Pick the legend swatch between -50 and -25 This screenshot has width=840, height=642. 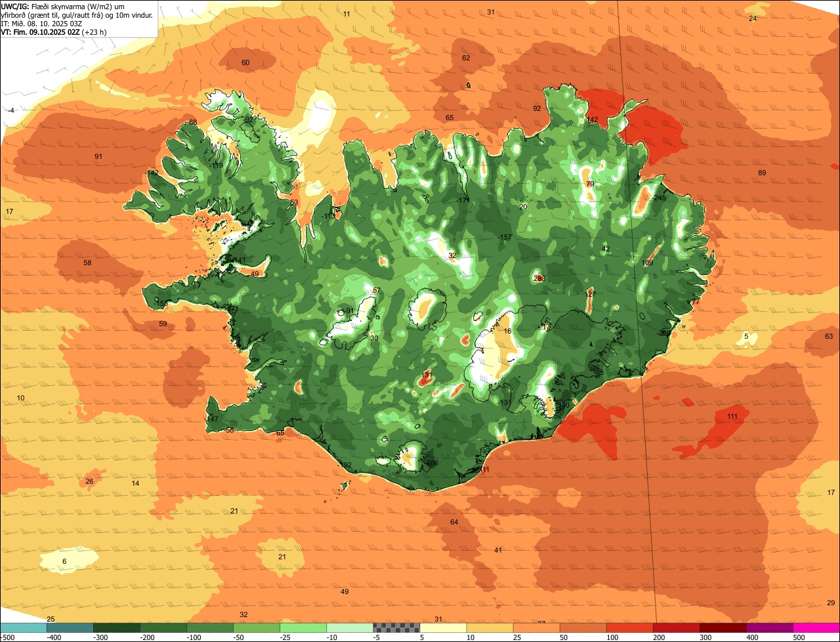[x=256, y=628]
